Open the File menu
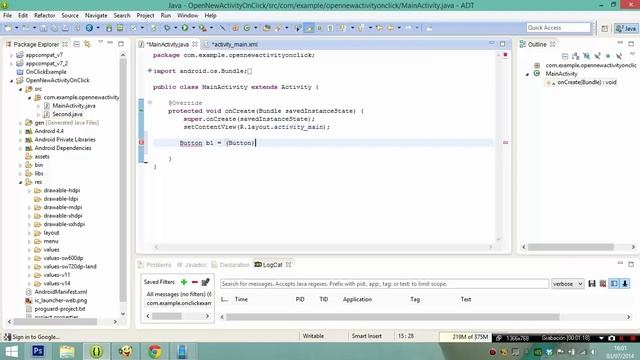The height and width of the screenshot is (360, 640). point(7,16)
